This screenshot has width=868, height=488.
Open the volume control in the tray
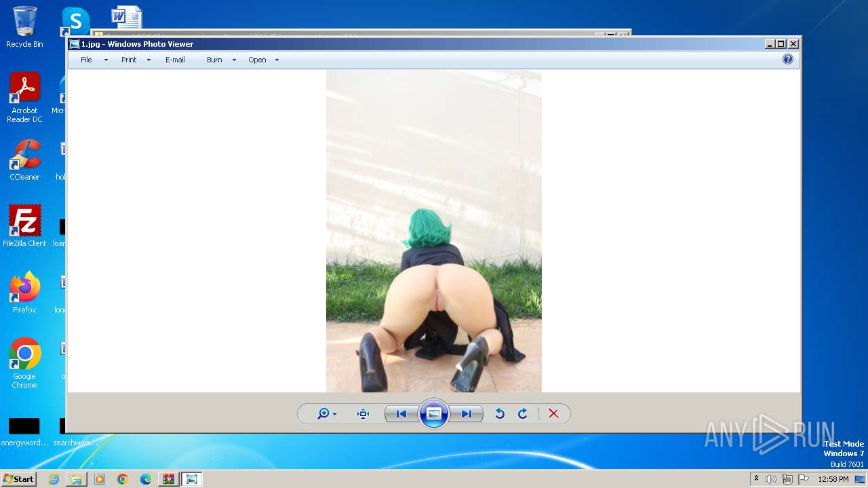click(771, 479)
